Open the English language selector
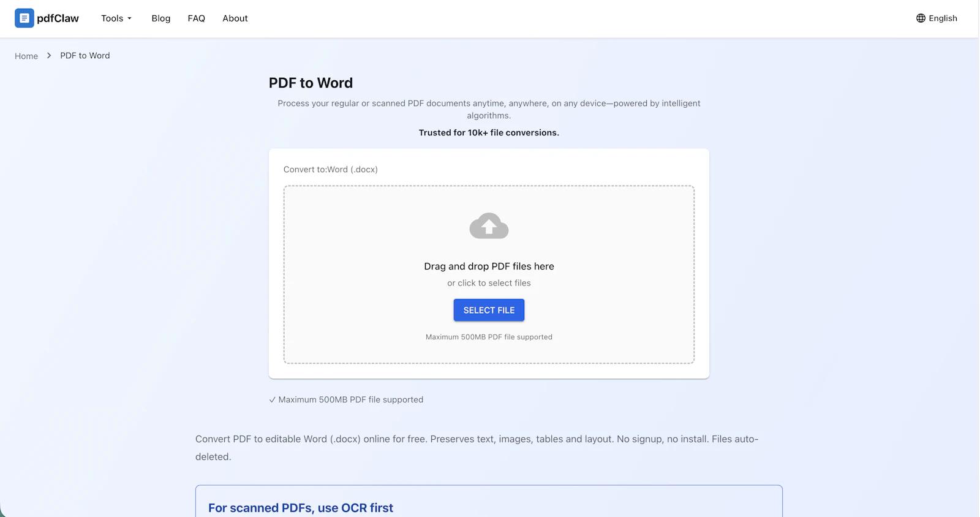980x517 pixels. point(937,18)
